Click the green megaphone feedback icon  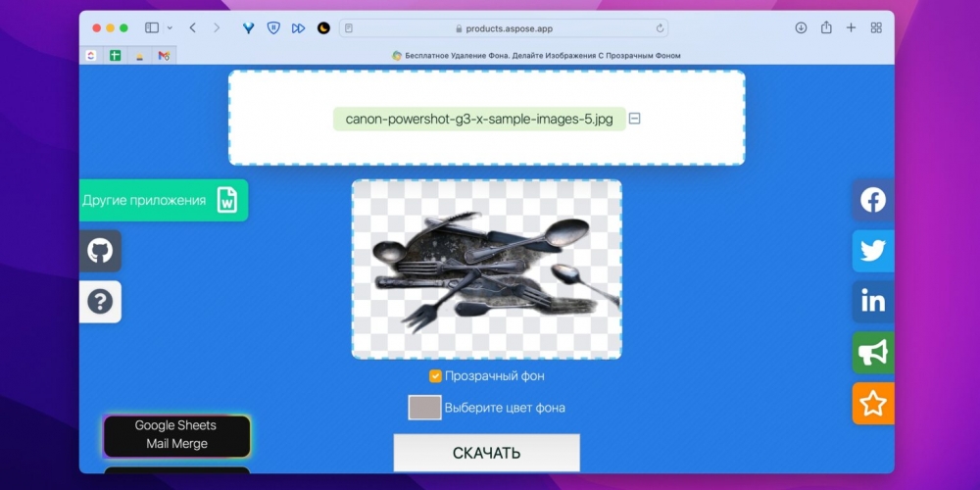coord(873,353)
